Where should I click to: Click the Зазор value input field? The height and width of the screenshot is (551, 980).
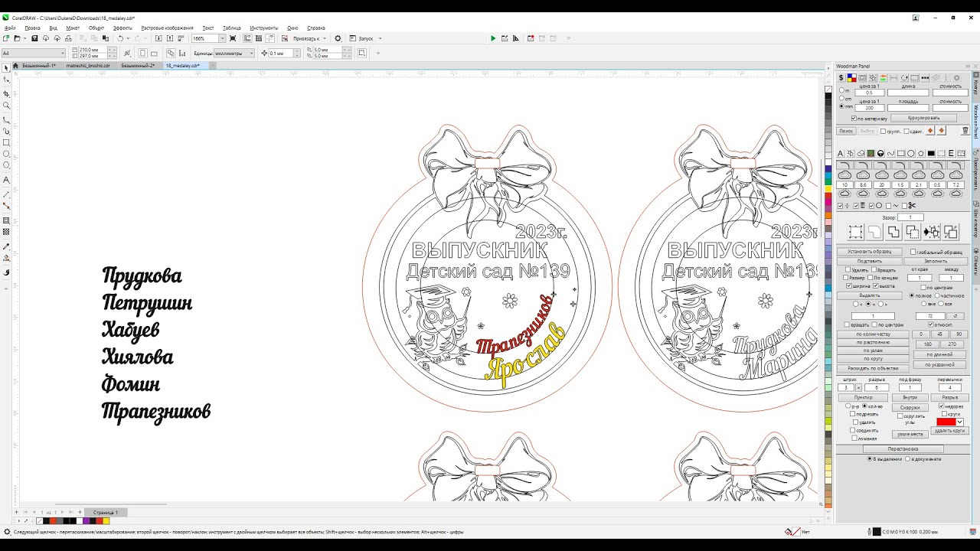pos(911,218)
